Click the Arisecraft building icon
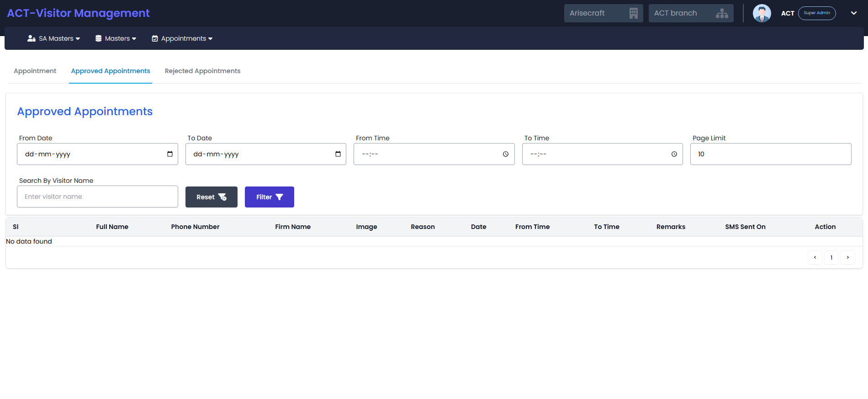Screen dimensions: 868x399 pos(633,13)
